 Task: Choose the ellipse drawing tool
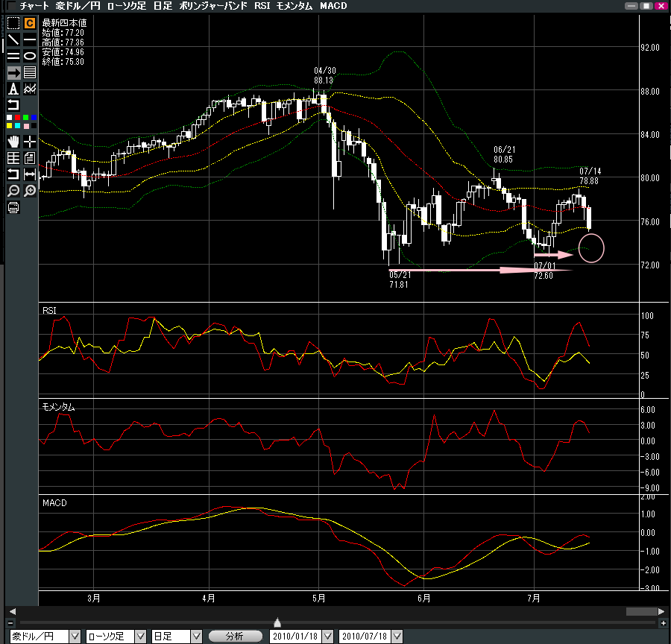[30, 56]
